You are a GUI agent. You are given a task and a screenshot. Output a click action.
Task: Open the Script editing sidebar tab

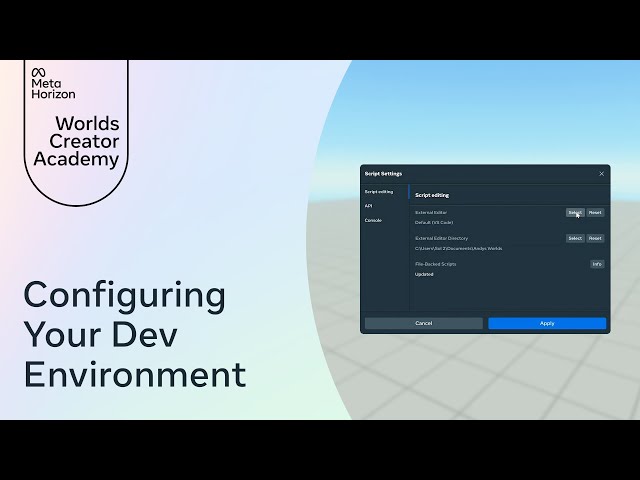379,191
